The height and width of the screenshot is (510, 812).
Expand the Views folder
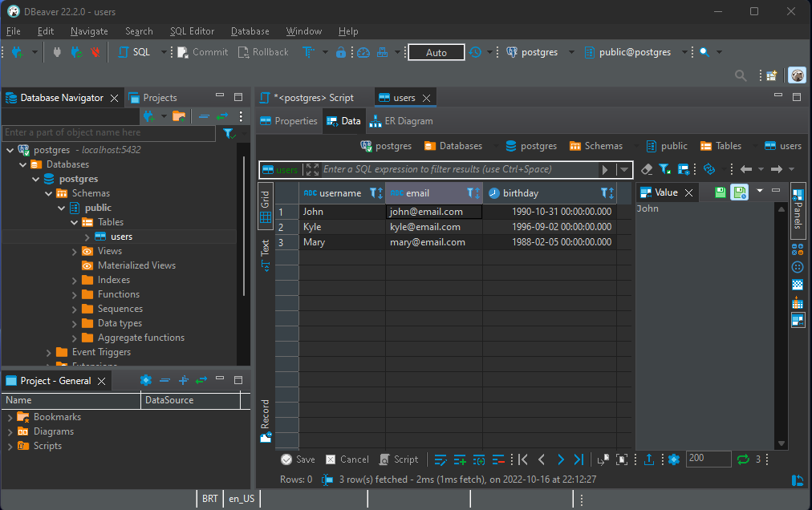75,252
